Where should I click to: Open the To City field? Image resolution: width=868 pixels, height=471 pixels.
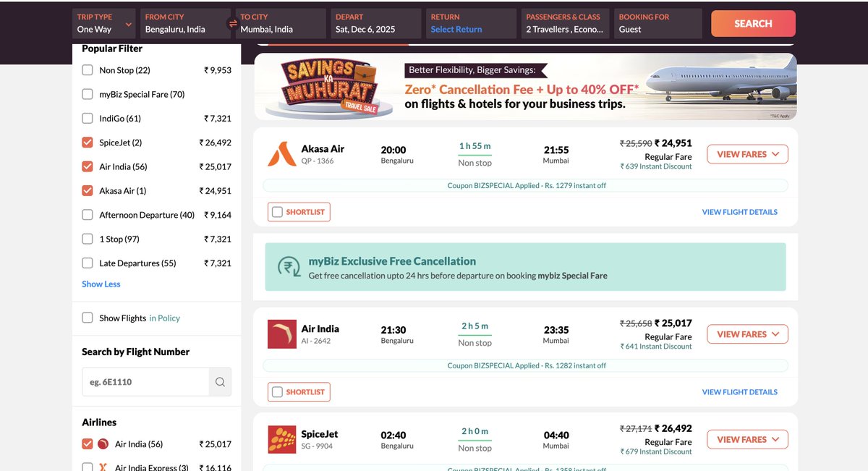pos(281,23)
